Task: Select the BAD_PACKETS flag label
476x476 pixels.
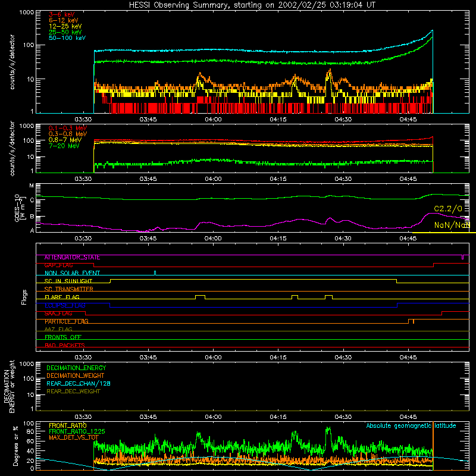Action: click(x=65, y=345)
